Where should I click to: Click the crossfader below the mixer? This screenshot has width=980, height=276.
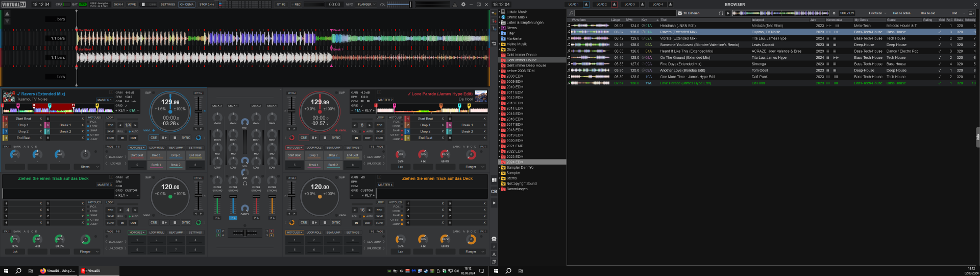(x=245, y=233)
